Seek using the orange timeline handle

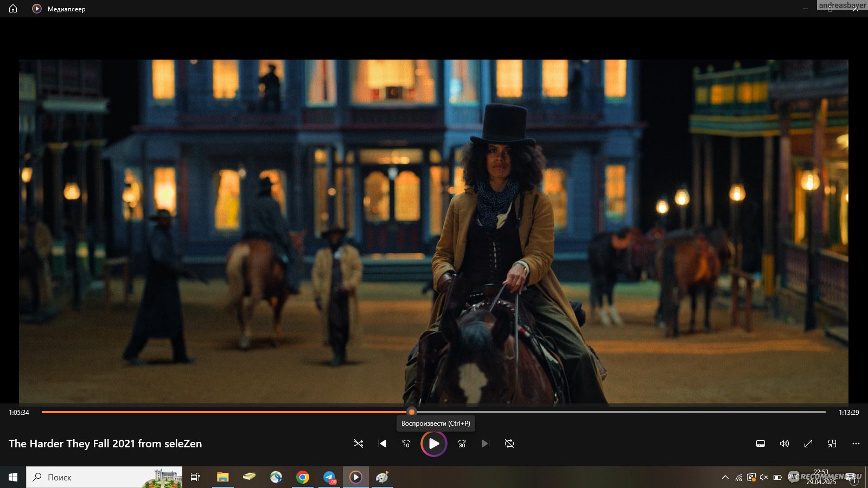(x=412, y=412)
